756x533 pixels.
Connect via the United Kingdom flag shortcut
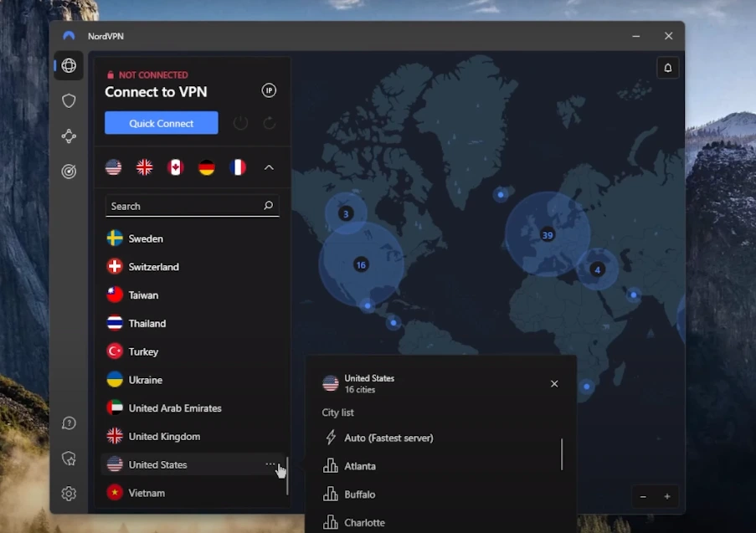[x=144, y=167]
